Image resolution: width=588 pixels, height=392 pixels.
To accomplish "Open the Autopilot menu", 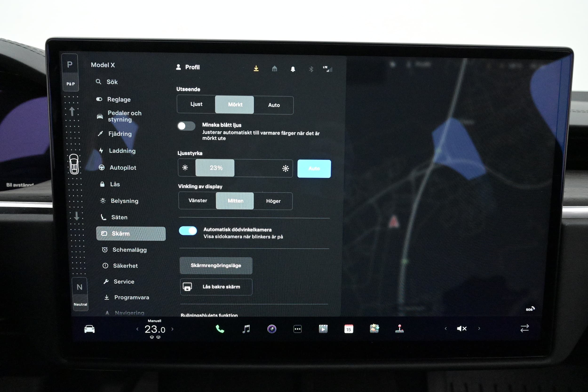I will (118, 167).
